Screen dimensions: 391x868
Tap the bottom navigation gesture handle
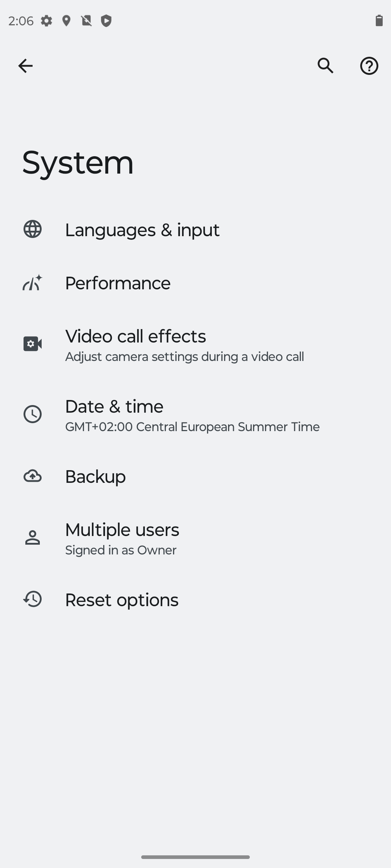point(195,857)
